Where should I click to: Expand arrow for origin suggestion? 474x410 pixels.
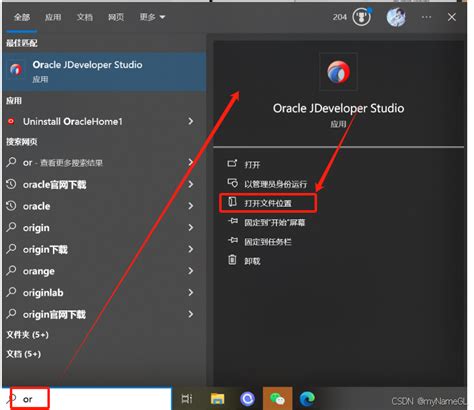coord(191,227)
